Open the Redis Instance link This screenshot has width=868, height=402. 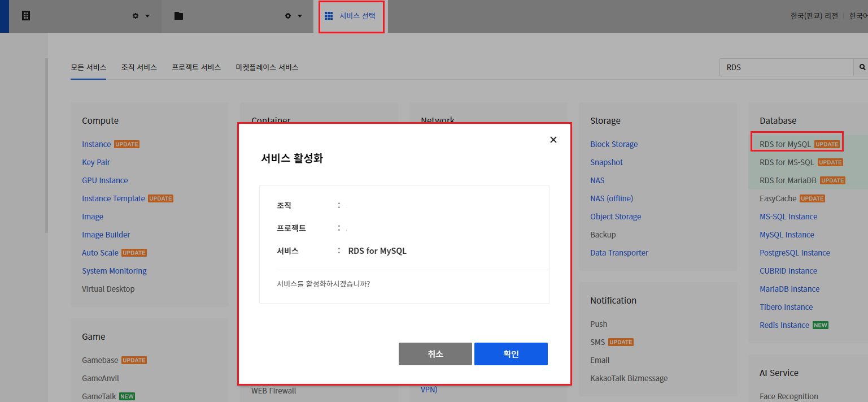point(784,325)
